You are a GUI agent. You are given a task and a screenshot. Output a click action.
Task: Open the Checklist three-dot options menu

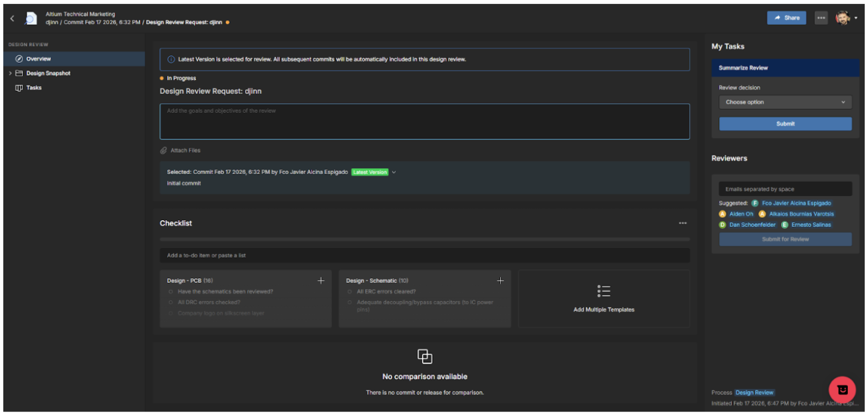point(682,224)
